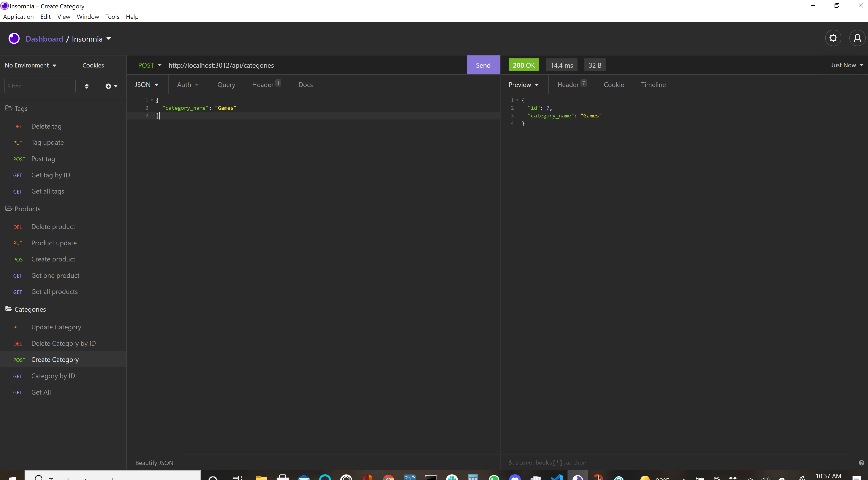The width and height of the screenshot is (868, 480).
Task: Expand the Products folder
Action: tap(27, 209)
